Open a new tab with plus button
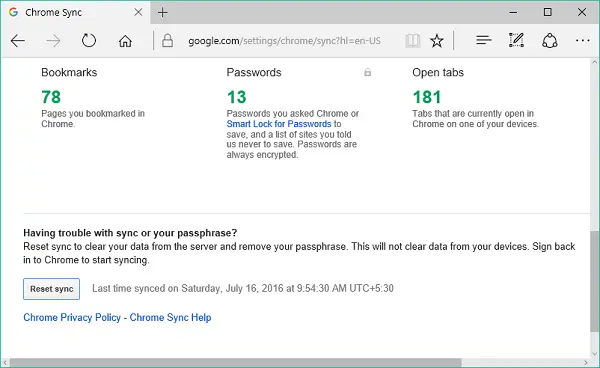 point(163,13)
